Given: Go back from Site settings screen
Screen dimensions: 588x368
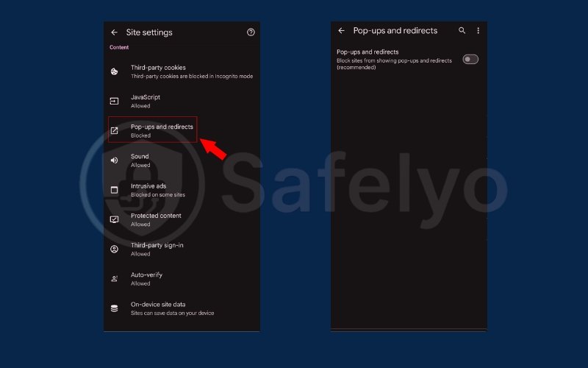Looking at the screenshot, I should [115, 32].
